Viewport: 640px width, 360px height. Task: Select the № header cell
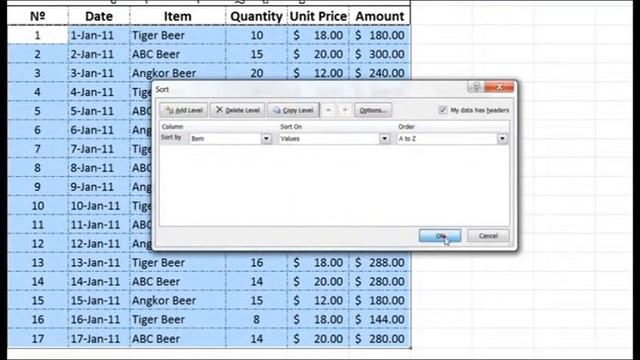[x=38, y=16]
